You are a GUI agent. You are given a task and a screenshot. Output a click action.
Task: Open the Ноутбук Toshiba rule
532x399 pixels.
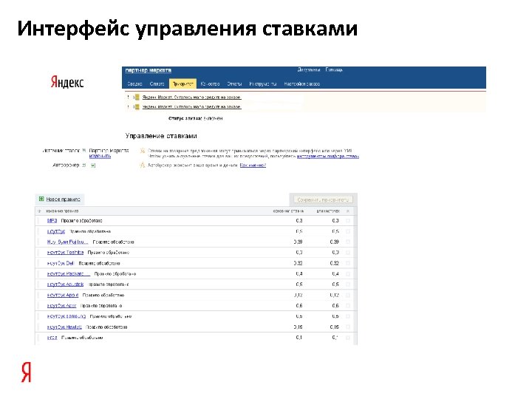coord(65,253)
